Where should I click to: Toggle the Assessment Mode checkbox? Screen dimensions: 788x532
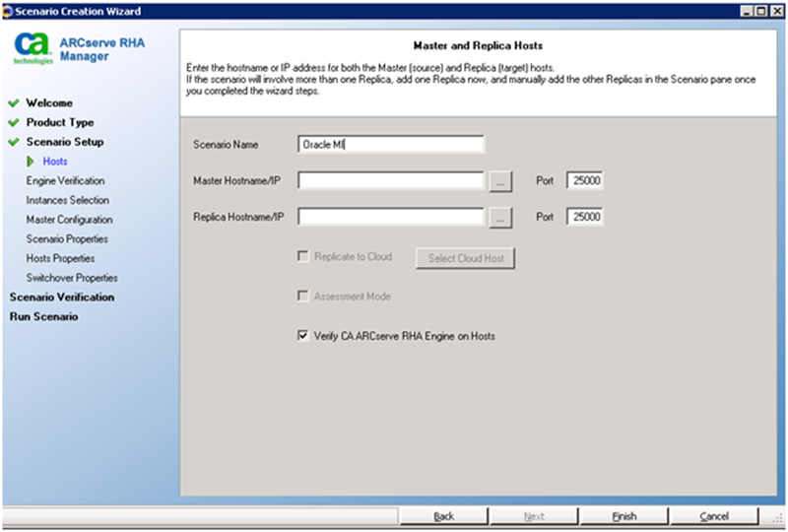(303, 296)
